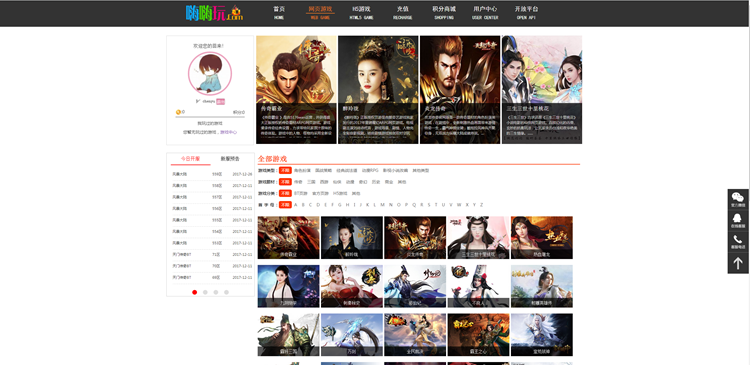Select 不限 in the 游戏分类 row

285,193
